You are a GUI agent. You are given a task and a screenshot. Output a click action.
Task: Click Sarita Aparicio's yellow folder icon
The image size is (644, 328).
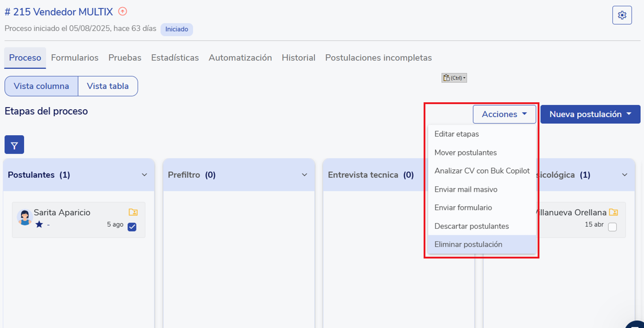pyautogui.click(x=133, y=212)
